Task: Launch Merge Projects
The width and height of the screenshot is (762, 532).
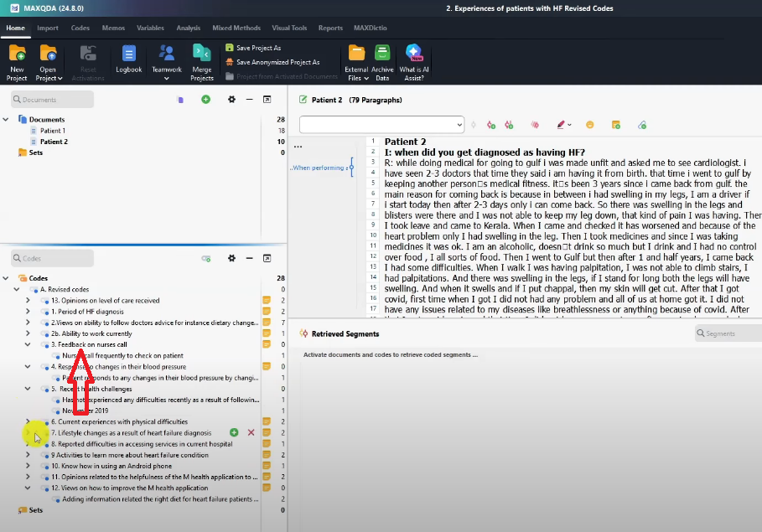Action: click(202, 62)
